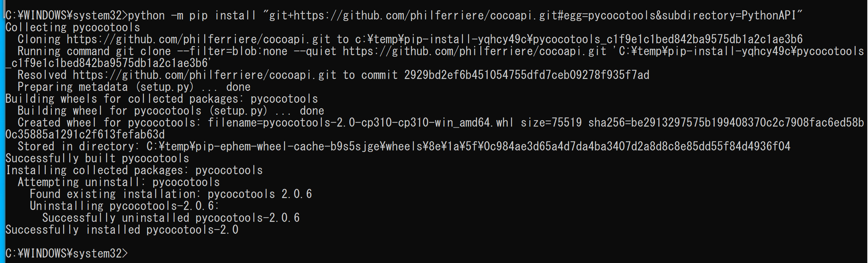Click 'Preparing metadata (setup.py) ... done' line
The image size is (868, 263).
(134, 87)
